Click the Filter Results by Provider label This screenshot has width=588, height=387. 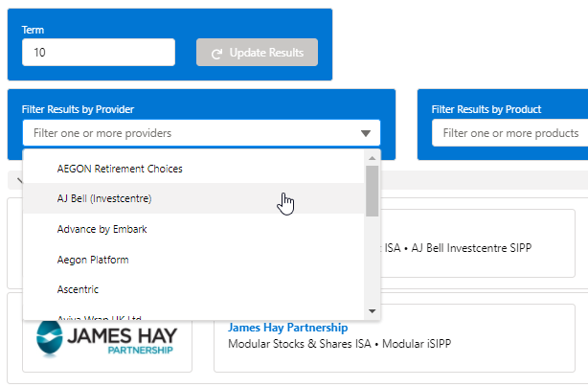[78, 109]
